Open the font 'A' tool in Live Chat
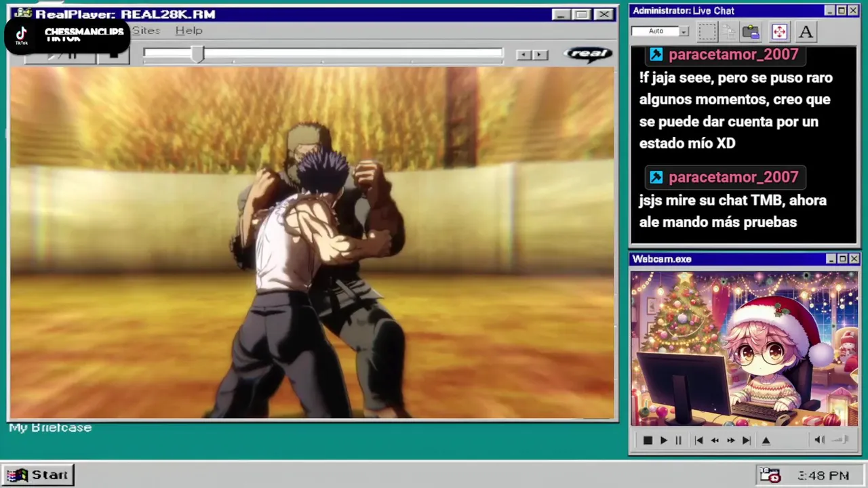868x488 pixels. pyautogui.click(x=806, y=31)
